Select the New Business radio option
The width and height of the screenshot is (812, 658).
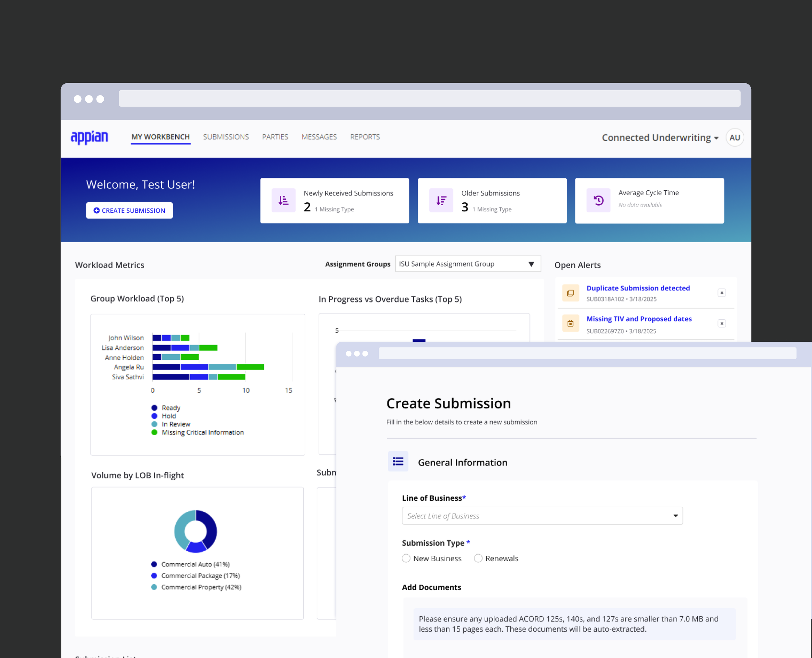point(406,558)
